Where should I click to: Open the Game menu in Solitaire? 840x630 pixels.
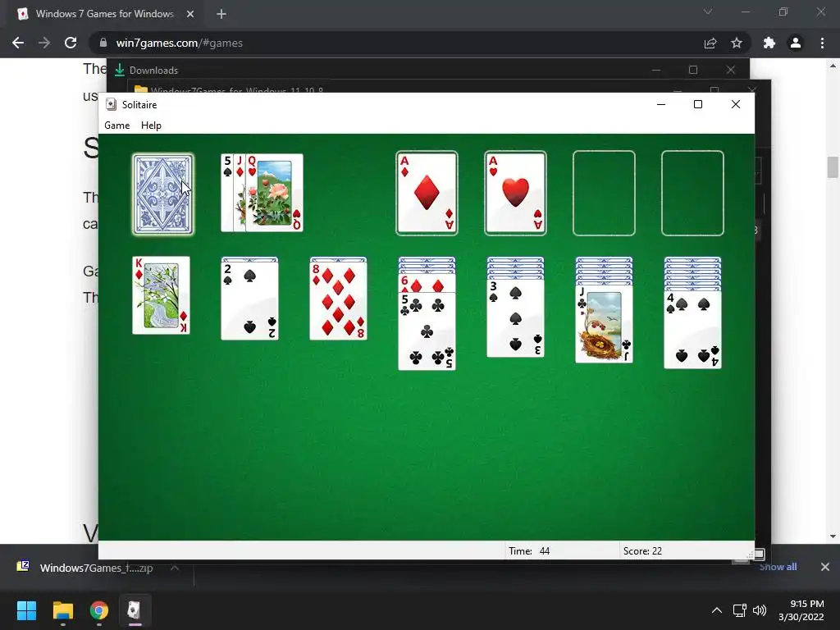(x=116, y=126)
